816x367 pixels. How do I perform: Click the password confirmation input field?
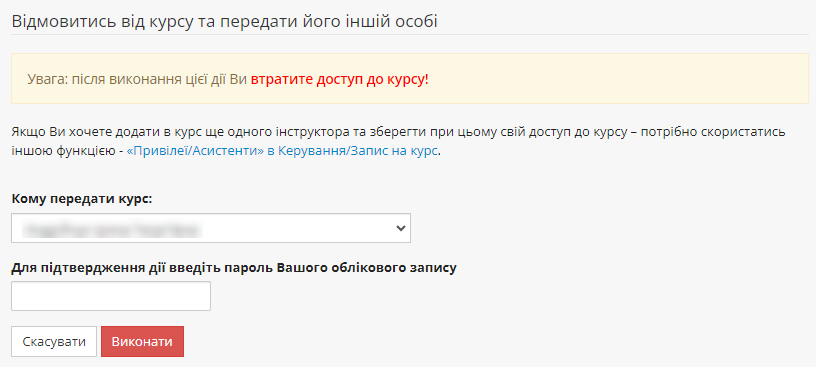111,296
